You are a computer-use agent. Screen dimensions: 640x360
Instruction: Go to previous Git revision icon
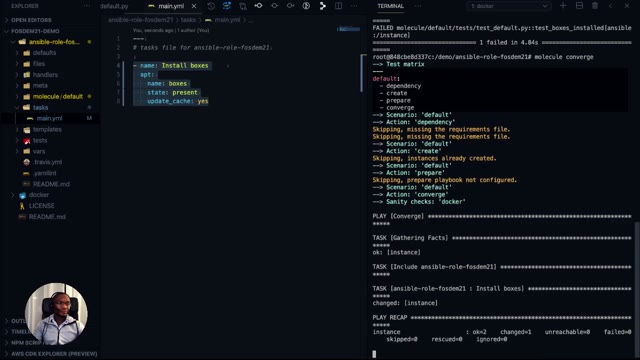[x=258, y=6]
